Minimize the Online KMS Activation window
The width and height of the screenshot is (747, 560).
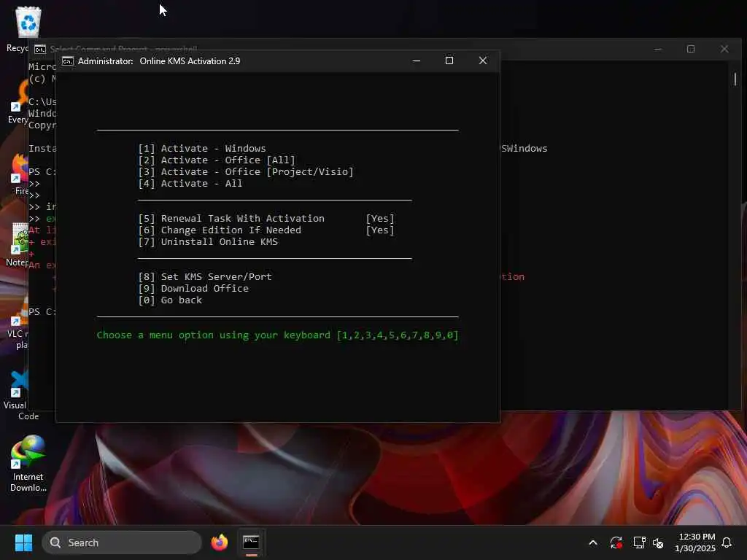(417, 61)
